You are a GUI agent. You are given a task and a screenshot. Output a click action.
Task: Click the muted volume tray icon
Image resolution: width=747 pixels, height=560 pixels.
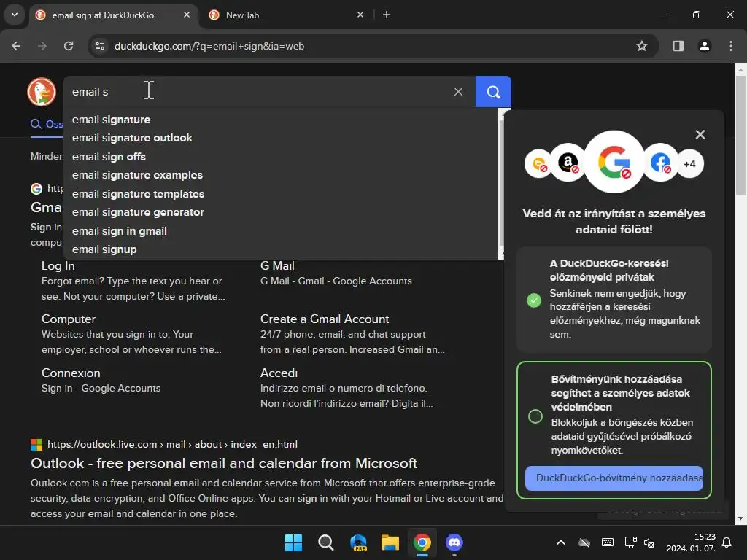point(649,542)
